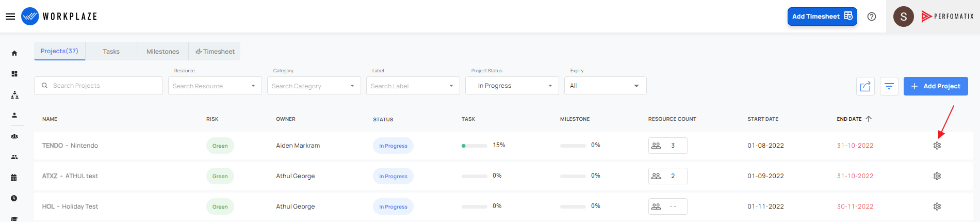Switch to the Timesheet tab
The height and width of the screenshot is (222, 980).
tap(215, 51)
